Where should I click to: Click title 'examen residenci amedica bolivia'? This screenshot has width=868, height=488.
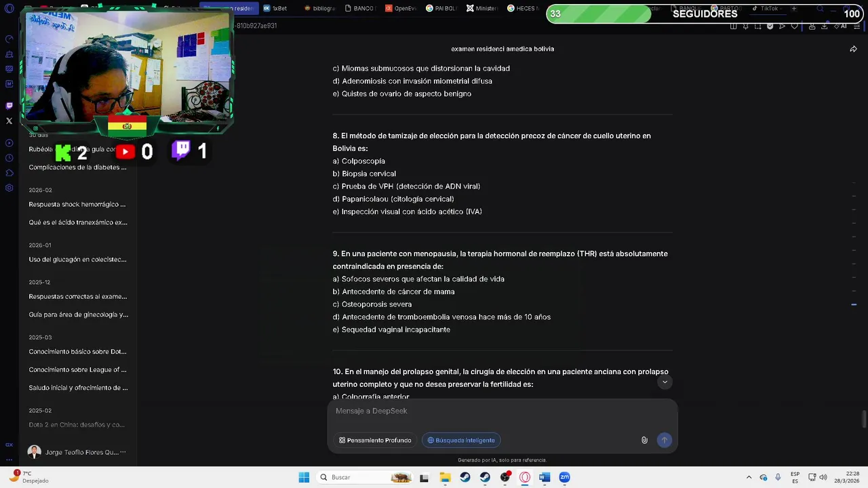click(x=502, y=49)
